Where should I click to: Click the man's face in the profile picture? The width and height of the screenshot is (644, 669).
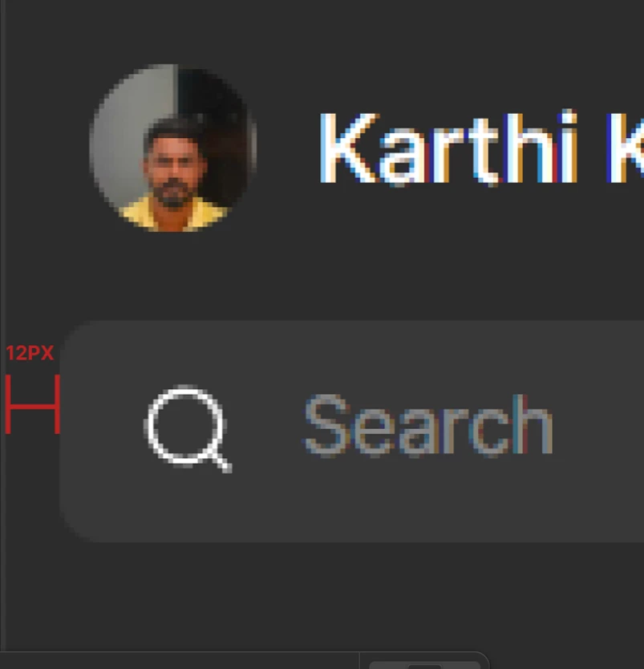(x=173, y=168)
